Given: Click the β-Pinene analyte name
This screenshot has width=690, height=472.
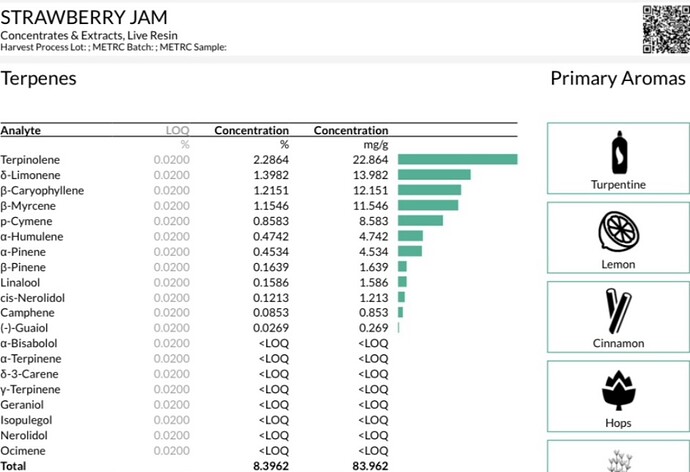Looking at the screenshot, I should pos(23,267).
